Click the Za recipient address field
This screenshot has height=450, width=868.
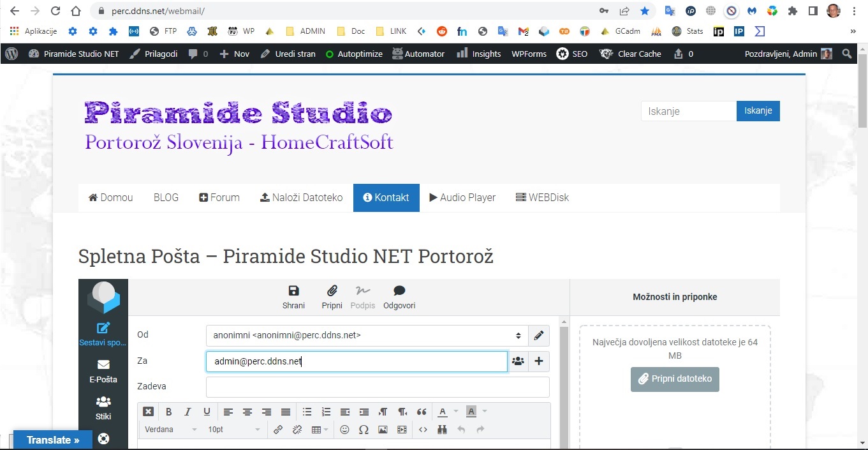tap(357, 361)
